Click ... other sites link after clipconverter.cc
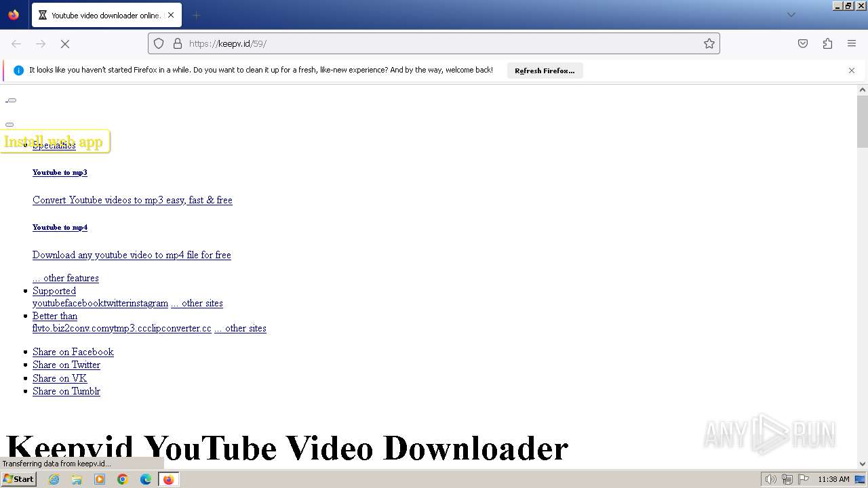Screen dimensions: 868x488 [x=240, y=328]
